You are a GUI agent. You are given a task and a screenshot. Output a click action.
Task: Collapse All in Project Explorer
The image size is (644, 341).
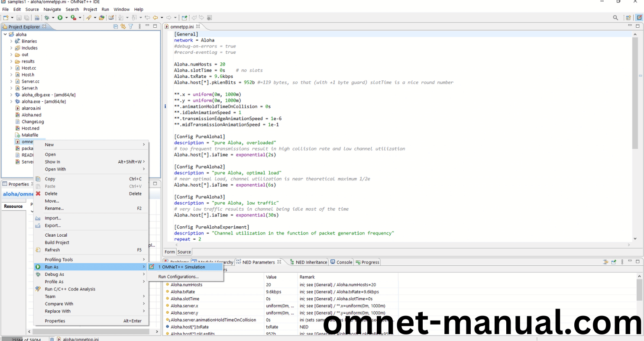click(x=116, y=26)
